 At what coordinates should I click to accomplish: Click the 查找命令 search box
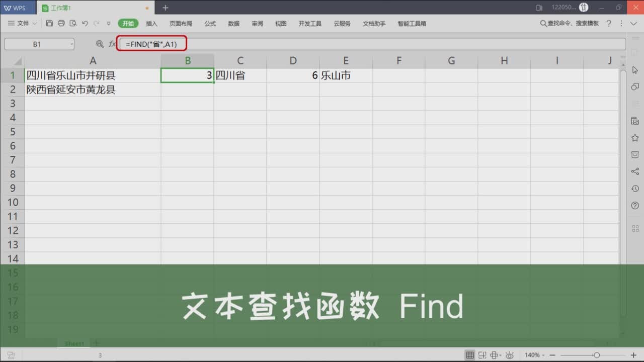[570, 24]
